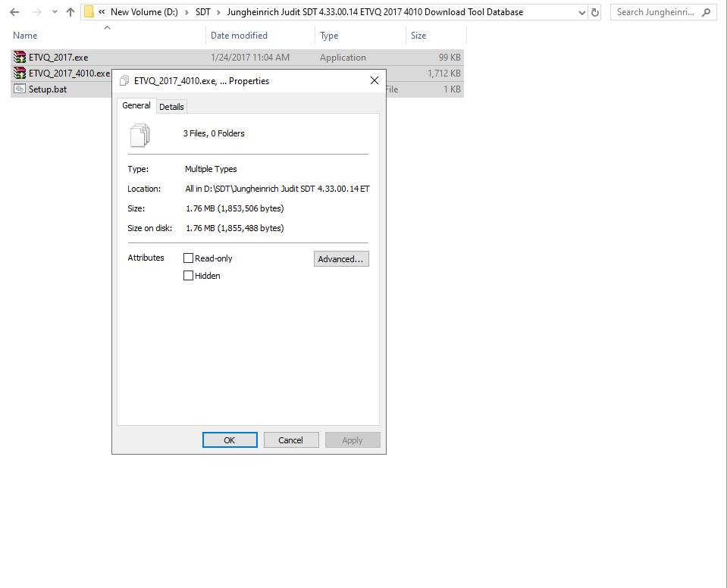
Task: Switch to General tab
Action: coord(136,105)
